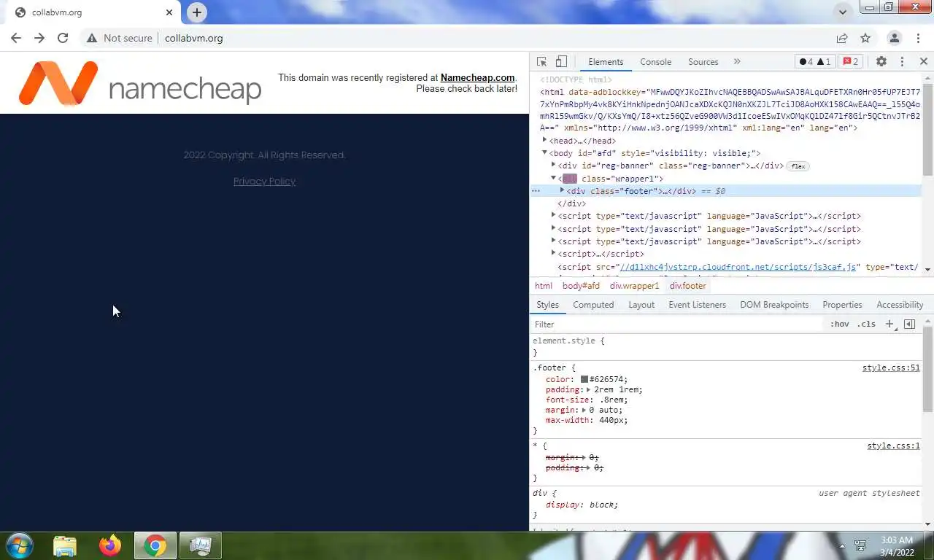Open the Privacy Policy link
This screenshot has width=934, height=560.
(x=264, y=182)
